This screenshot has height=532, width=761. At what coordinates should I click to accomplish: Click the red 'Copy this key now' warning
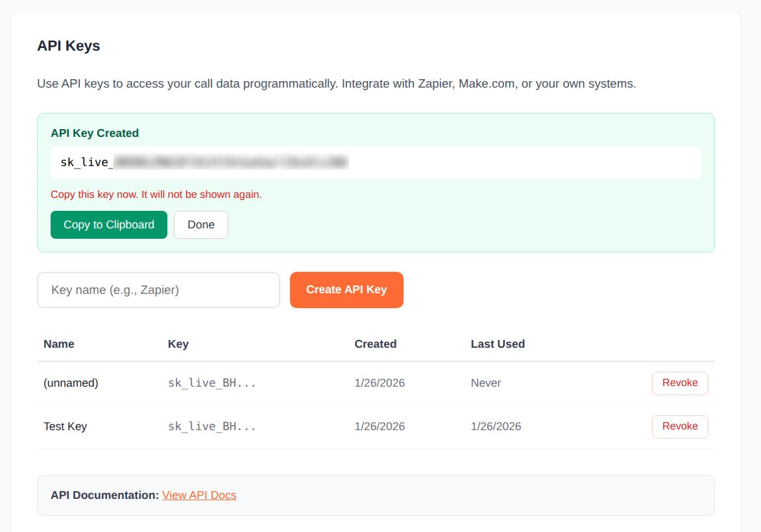click(x=156, y=194)
